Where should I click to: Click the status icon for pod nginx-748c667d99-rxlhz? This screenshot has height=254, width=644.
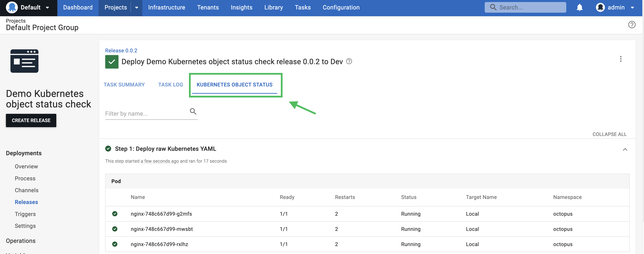115,244
